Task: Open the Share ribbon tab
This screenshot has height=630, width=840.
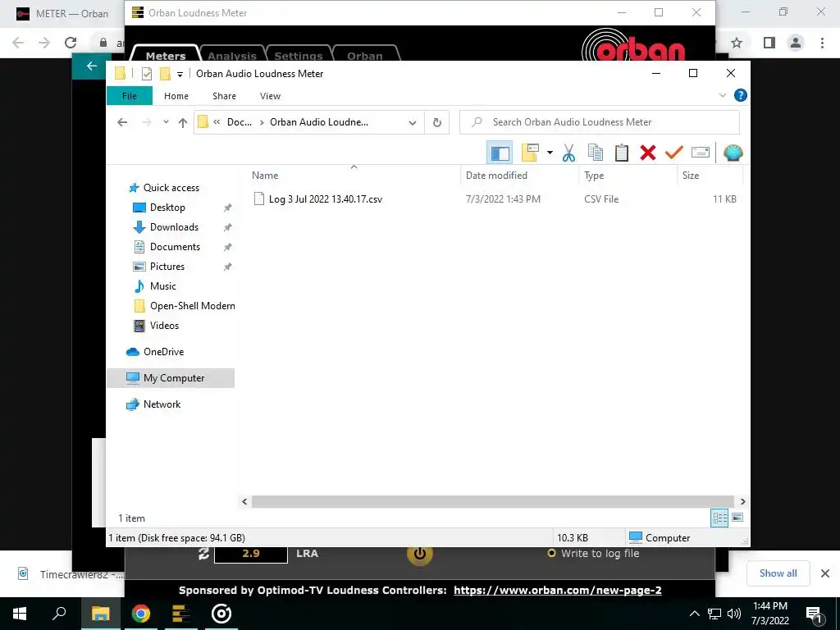Action: point(224,96)
